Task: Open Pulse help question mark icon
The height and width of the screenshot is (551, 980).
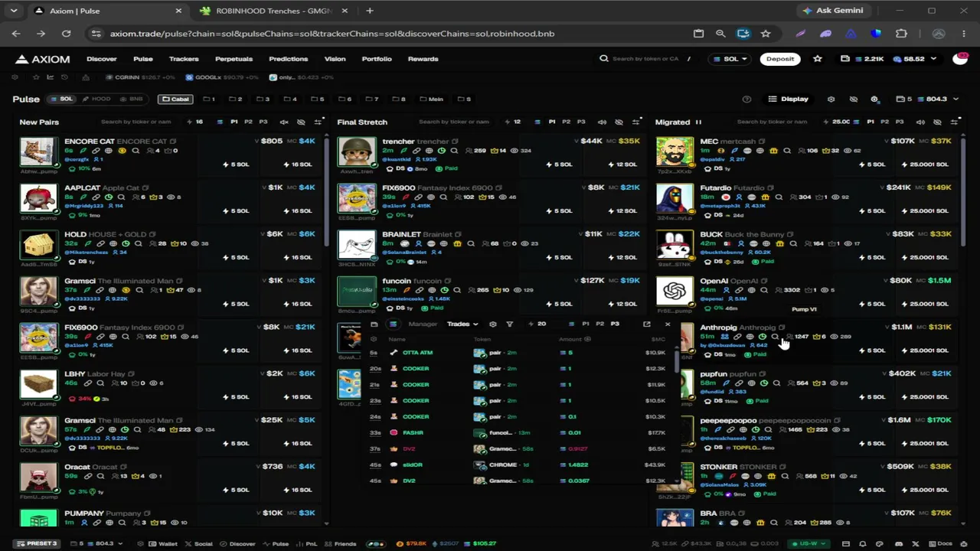Action: (x=746, y=99)
